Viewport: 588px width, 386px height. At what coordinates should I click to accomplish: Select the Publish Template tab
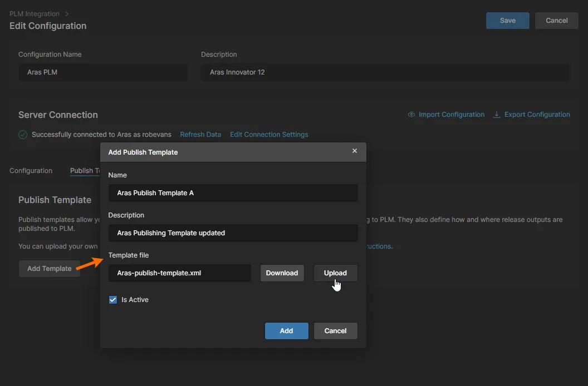pos(85,171)
